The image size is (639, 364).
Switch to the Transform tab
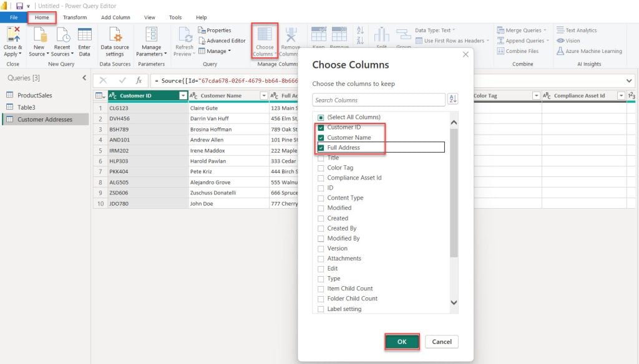[75, 17]
